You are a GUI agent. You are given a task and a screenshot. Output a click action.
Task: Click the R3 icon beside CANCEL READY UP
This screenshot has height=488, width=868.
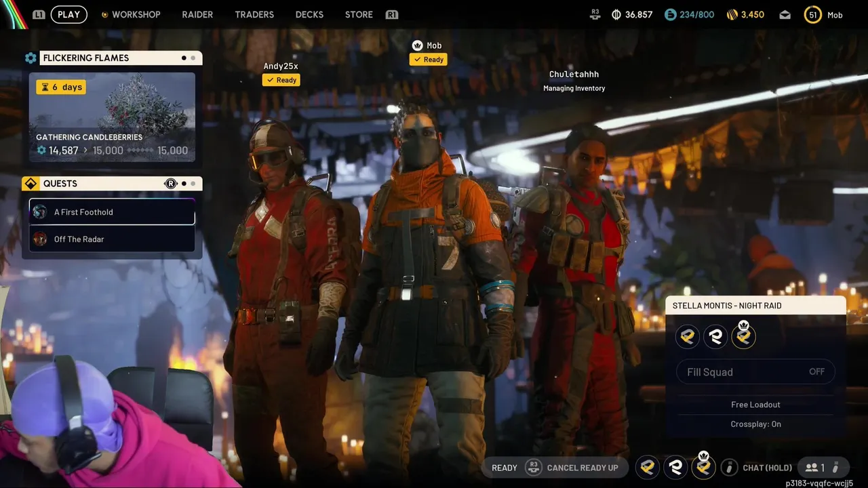(x=534, y=468)
